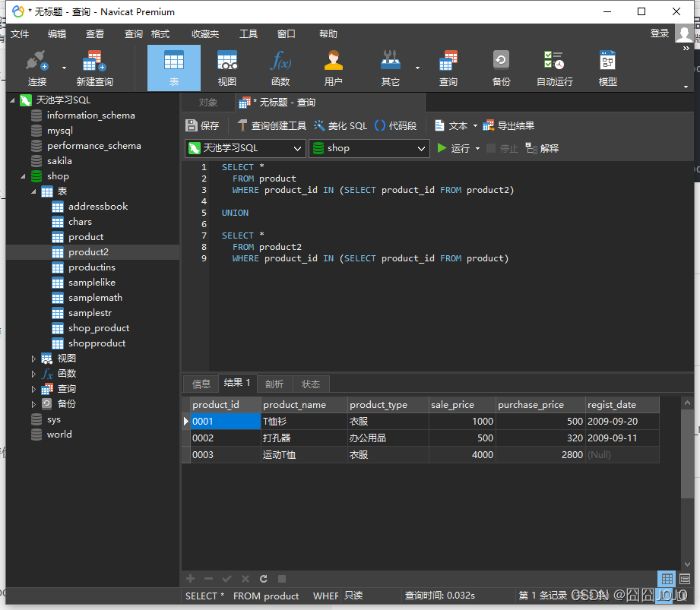The width and height of the screenshot is (700, 610).
Task: Select the shop_product table in tree
Action: [x=99, y=328]
